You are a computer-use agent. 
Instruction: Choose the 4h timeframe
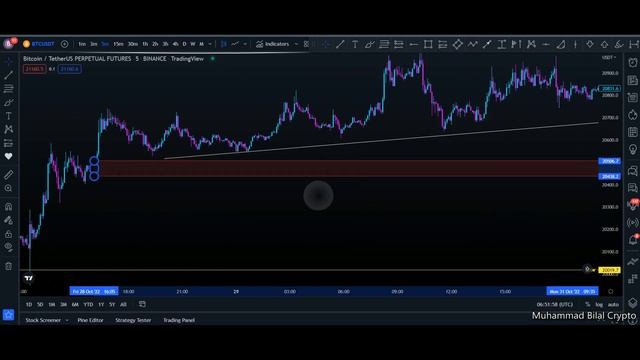tap(175, 44)
